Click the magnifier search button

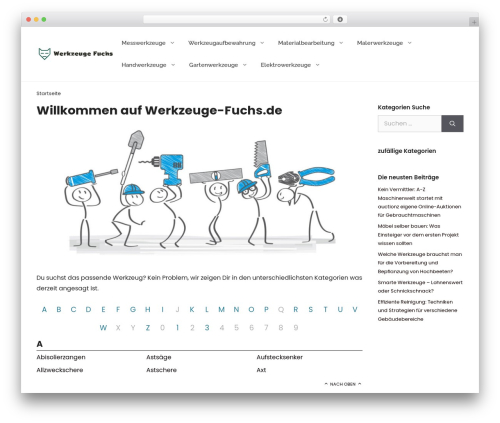coord(452,124)
